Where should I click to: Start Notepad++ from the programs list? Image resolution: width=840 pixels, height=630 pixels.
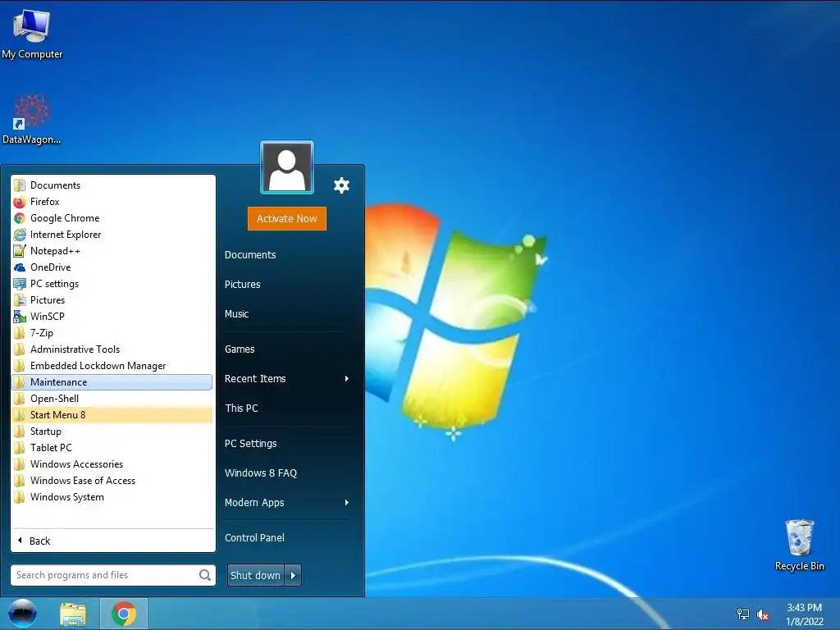click(x=112, y=251)
